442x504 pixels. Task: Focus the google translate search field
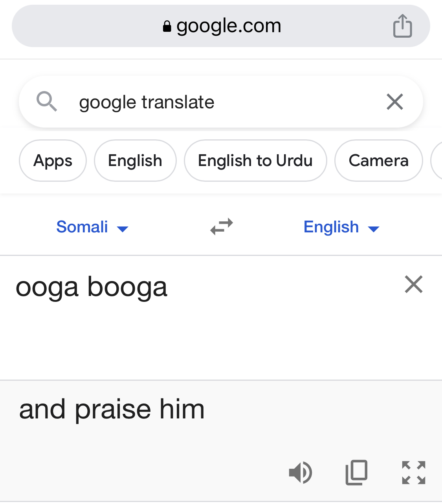click(x=221, y=102)
